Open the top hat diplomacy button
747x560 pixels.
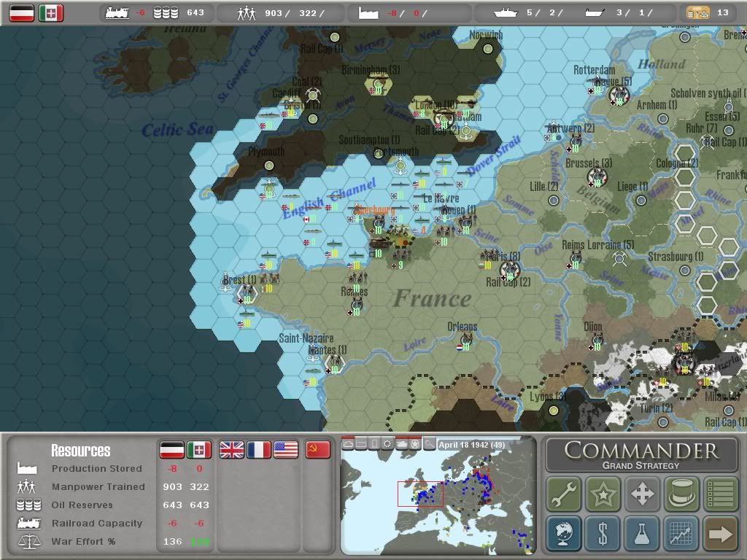point(681,494)
